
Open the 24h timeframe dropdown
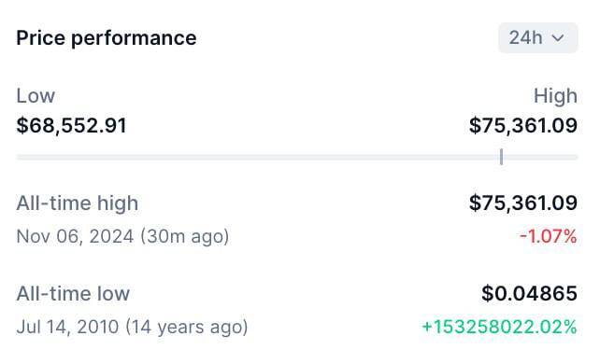click(x=538, y=38)
